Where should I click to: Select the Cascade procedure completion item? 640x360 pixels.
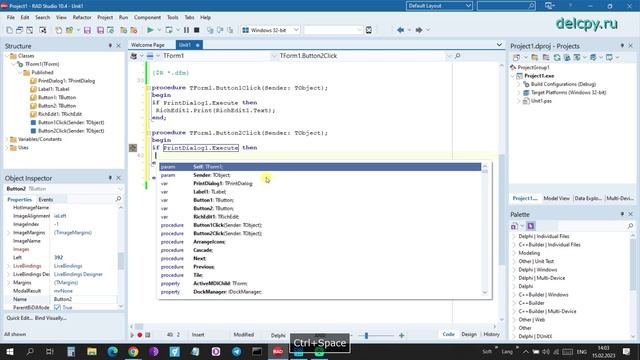click(x=320, y=250)
